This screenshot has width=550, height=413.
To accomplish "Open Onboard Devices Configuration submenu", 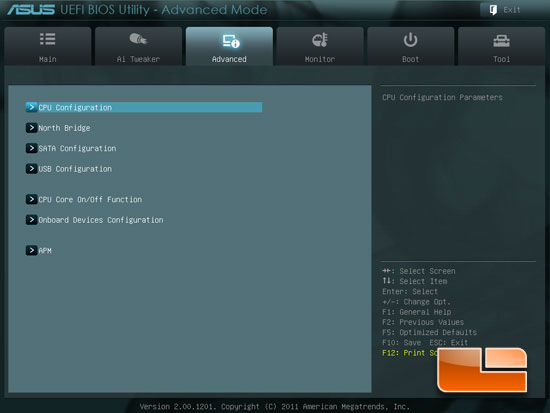I will click(x=101, y=220).
